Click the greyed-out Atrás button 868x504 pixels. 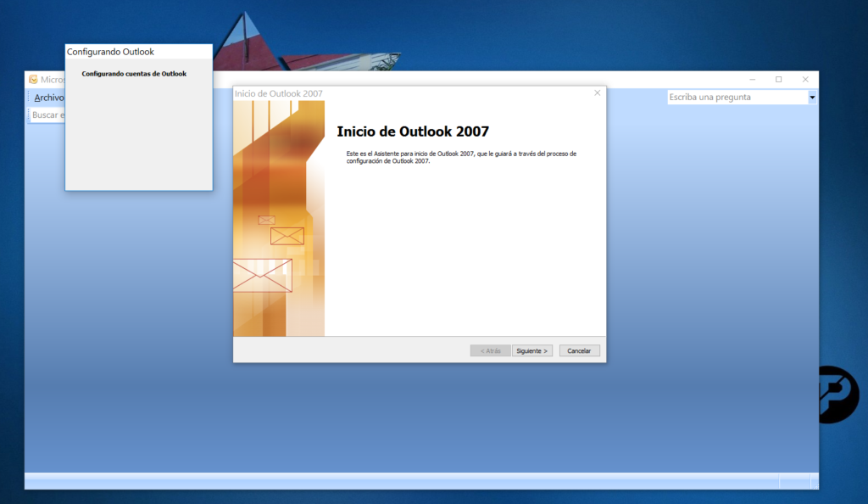pos(490,350)
